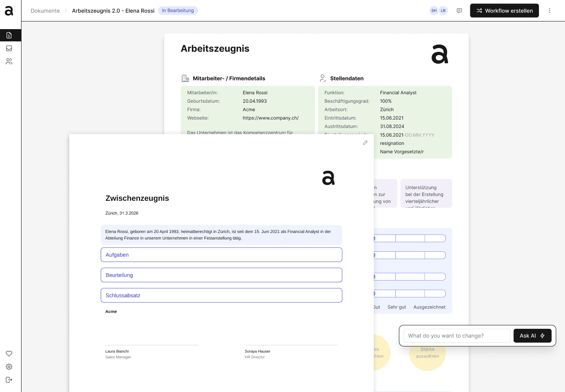Click the In Bearbeitung status badge

[x=178, y=11]
